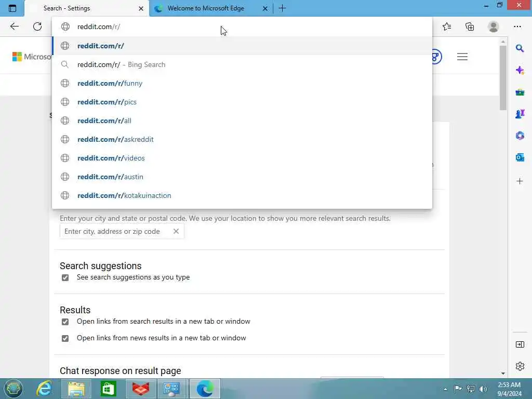Screen dimensions: 532x399
Task: Open the user profile avatar icon
Action: (494, 26)
